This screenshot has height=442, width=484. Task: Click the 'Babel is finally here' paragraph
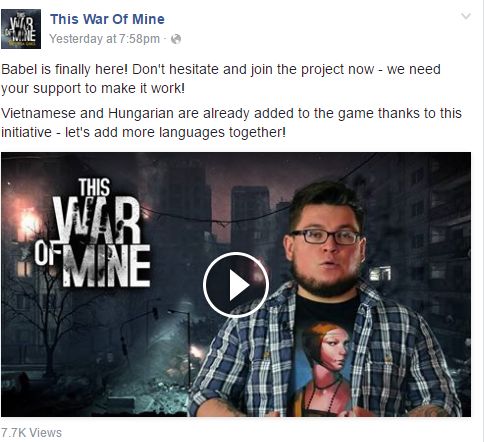click(x=221, y=79)
